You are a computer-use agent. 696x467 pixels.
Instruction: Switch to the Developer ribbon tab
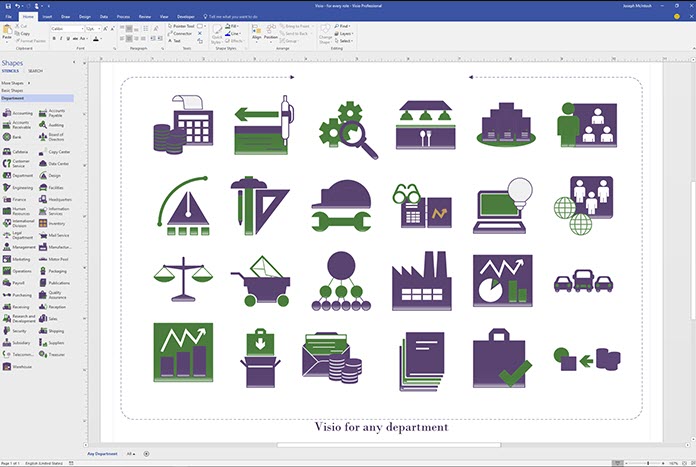click(x=186, y=16)
